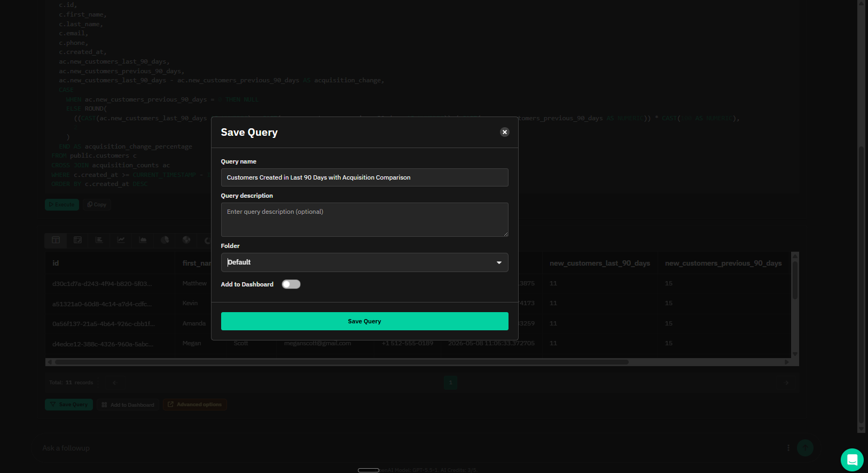The image size is (868, 473).
Task: Close the Save Query dialog
Action: [504, 132]
